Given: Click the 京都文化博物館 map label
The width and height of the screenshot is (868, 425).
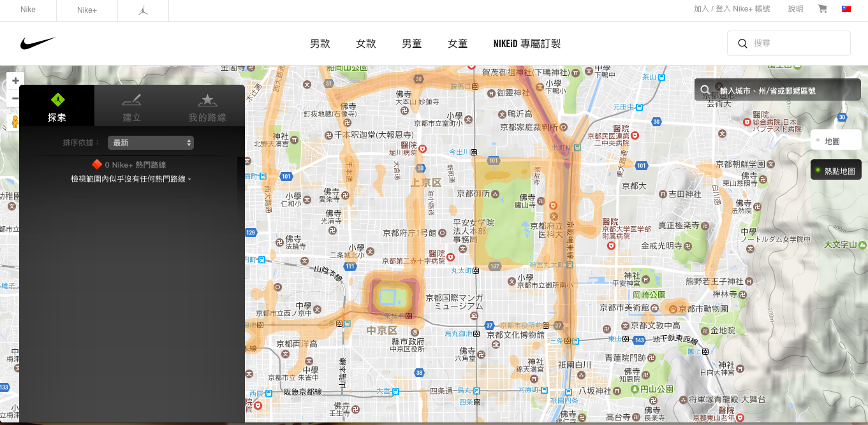Looking at the screenshot, I should (x=516, y=334).
